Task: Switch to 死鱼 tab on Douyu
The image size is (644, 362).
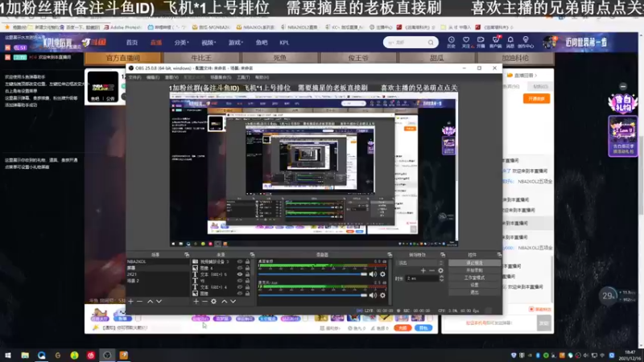Action: (279, 58)
